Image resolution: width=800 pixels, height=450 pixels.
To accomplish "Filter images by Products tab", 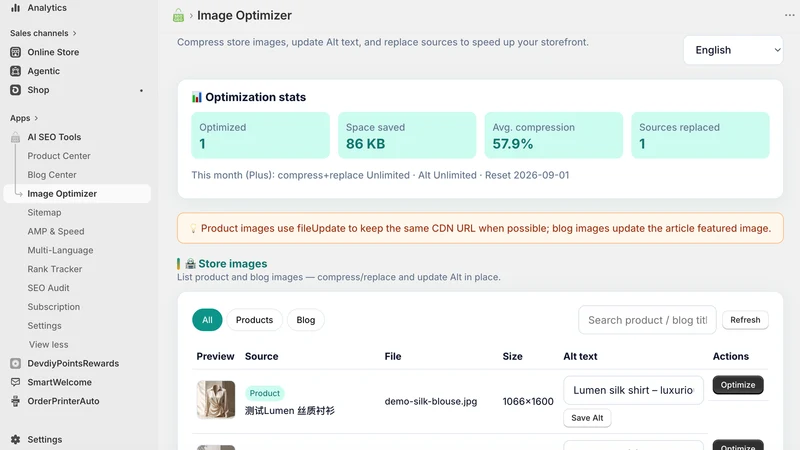I will [254, 320].
